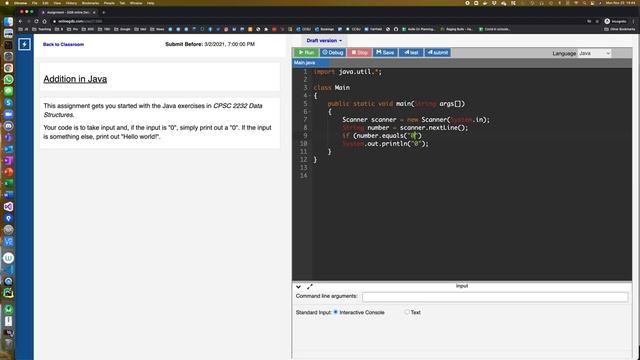Close the Assignment browser tab
Image resolution: width=640 pixels, height=360 pixels.
(x=94, y=13)
